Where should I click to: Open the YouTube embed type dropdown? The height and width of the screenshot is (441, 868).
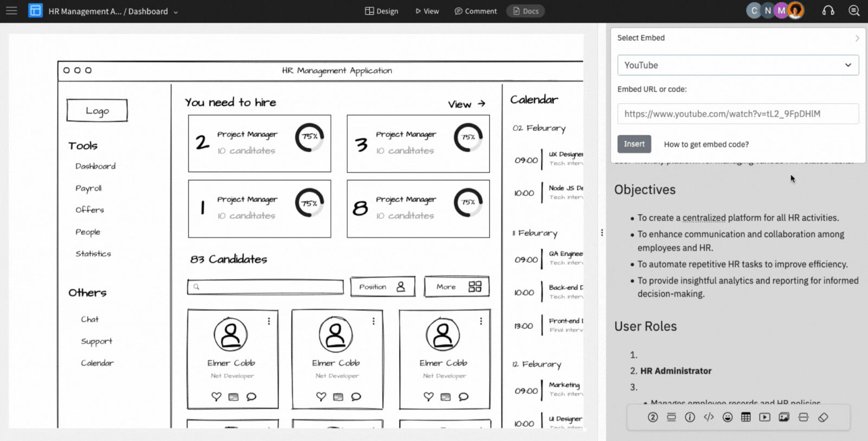tap(738, 65)
